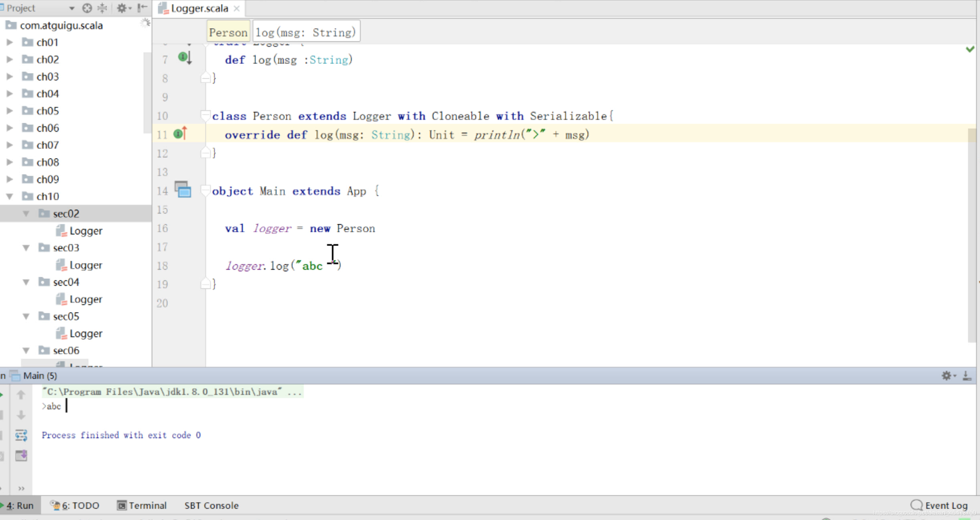
Task: Select the Logger.scala editor tab
Action: tap(199, 8)
